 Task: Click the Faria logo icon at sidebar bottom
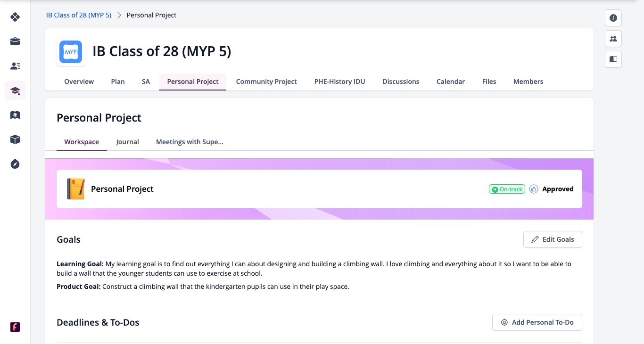[x=15, y=327]
